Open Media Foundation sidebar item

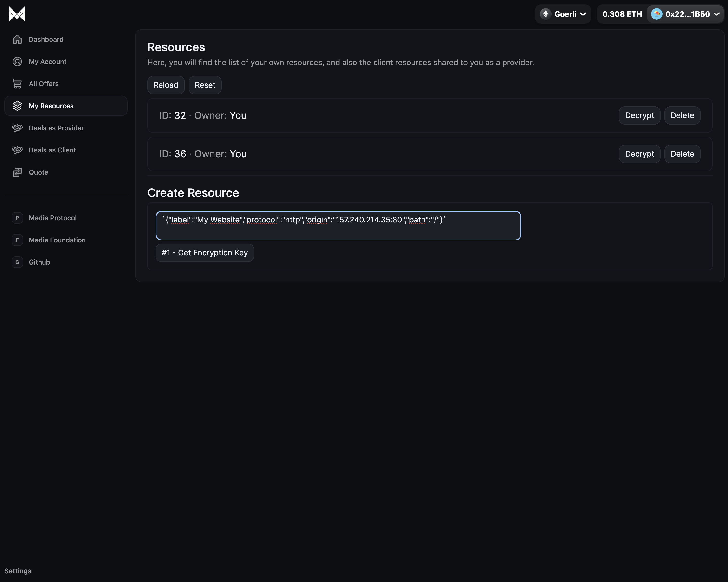click(x=57, y=240)
